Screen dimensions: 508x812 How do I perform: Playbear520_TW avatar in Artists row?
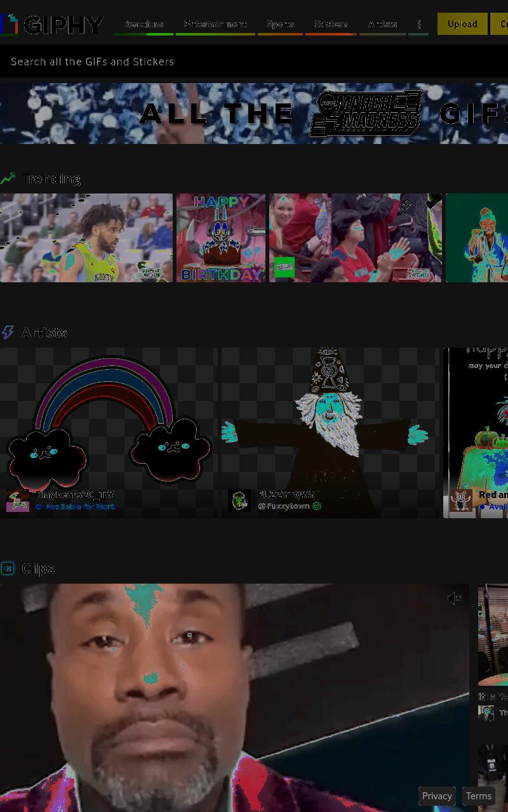(18, 501)
